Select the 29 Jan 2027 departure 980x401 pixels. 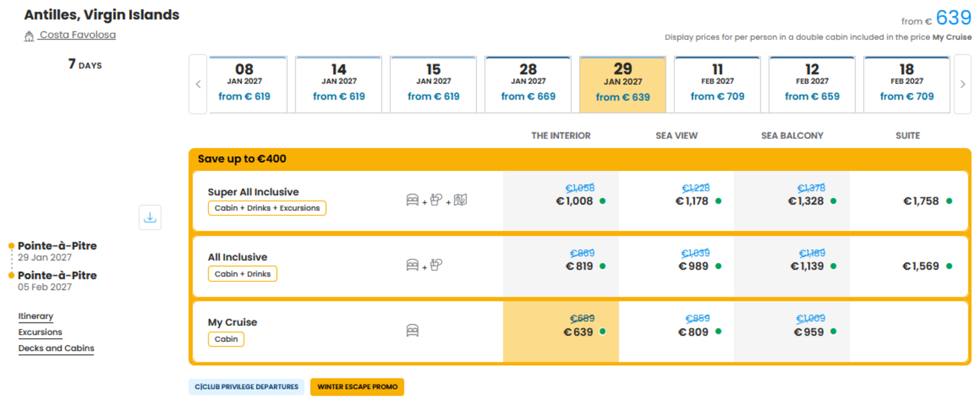pyautogui.click(x=623, y=84)
